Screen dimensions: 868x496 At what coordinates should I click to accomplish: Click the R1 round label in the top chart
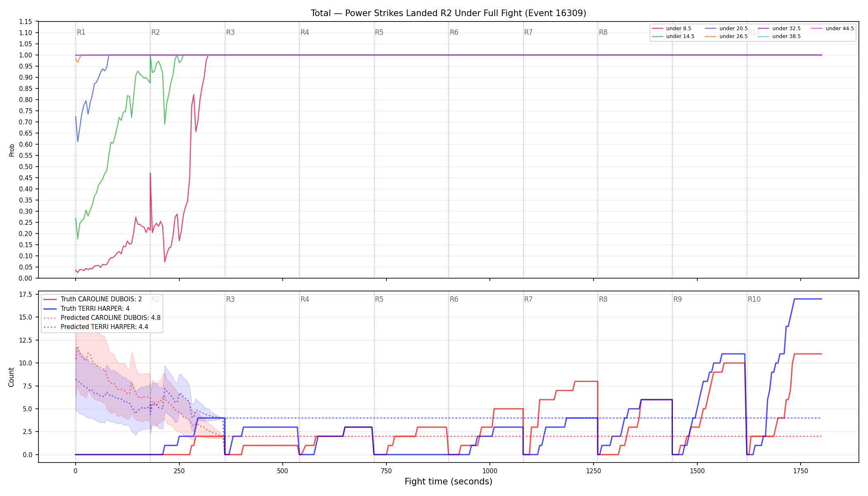[81, 32]
